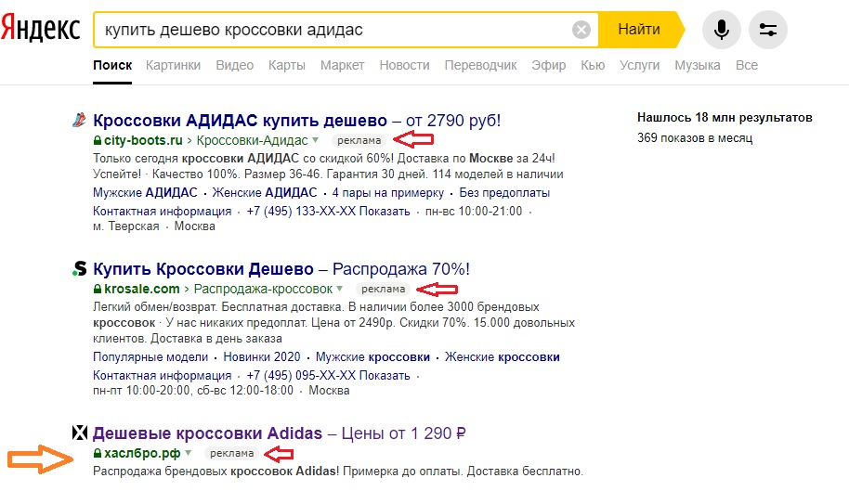Click the lock icon beside krosale.com
849x504 pixels.
pos(98,289)
